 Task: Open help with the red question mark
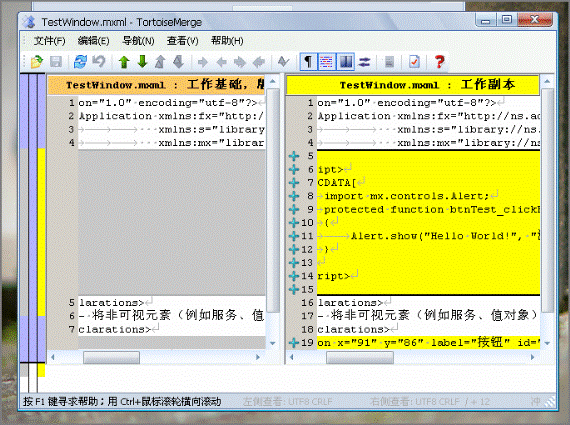coord(439,62)
